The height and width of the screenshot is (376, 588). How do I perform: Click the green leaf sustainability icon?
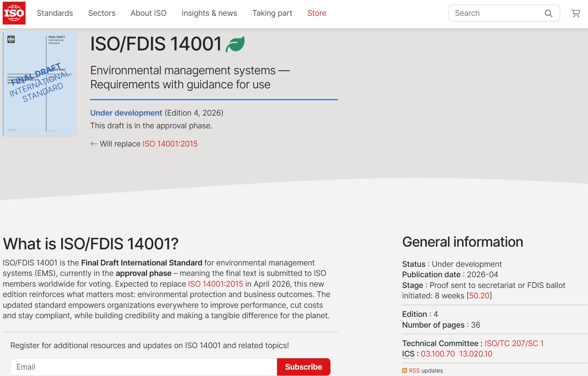point(235,44)
